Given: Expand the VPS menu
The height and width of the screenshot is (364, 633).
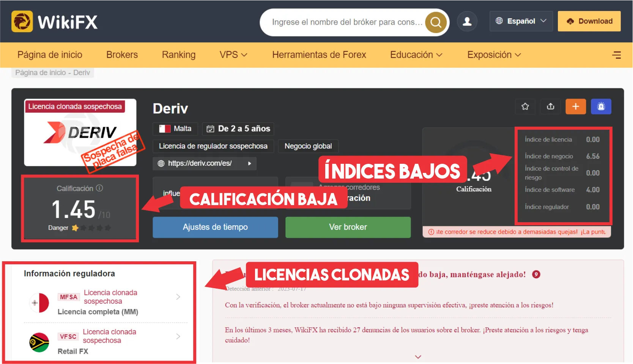Looking at the screenshot, I should [x=233, y=55].
